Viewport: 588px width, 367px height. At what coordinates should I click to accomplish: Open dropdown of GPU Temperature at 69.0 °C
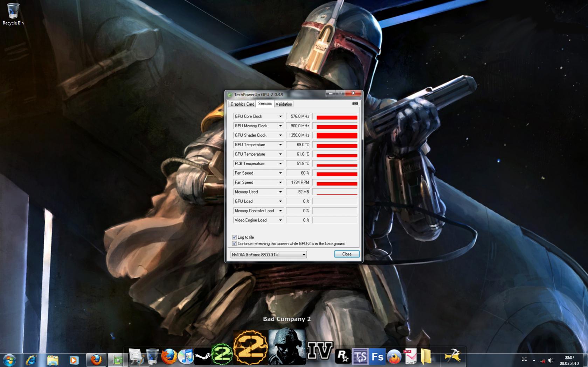(x=280, y=145)
